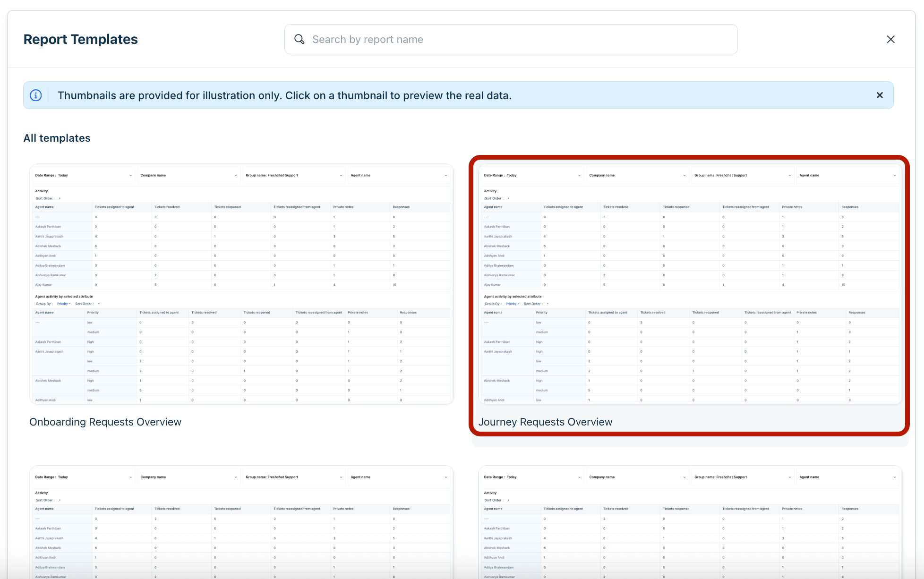The height and width of the screenshot is (579, 924).
Task: Open Onboarding Requests Overview thumbnail
Action: click(x=241, y=283)
